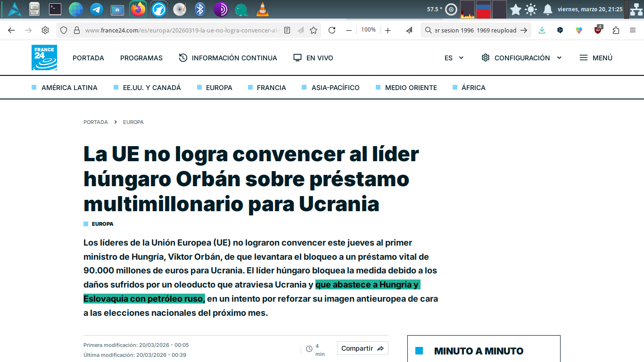Bookmark this page with the star icon
The height and width of the screenshot is (362, 644).
click(314, 30)
